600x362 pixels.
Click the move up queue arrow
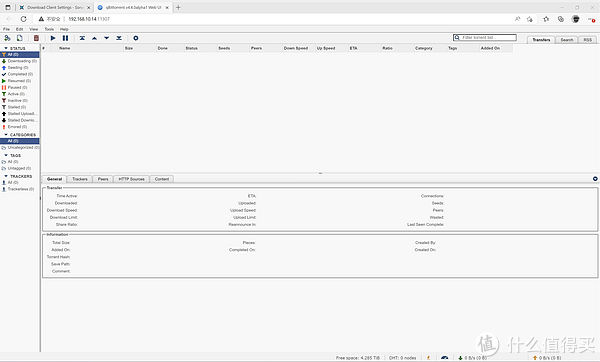click(x=94, y=38)
